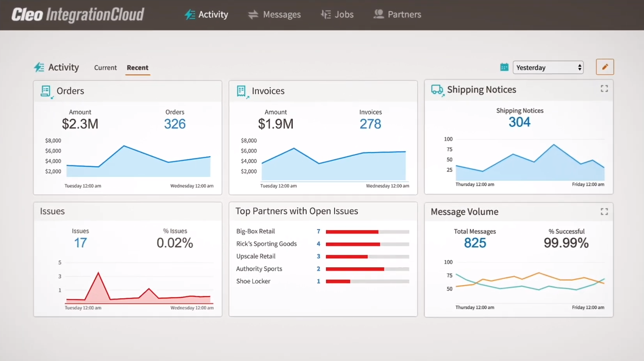This screenshot has height=361, width=644.
Task: Click the 825 total messages count
Action: (475, 243)
